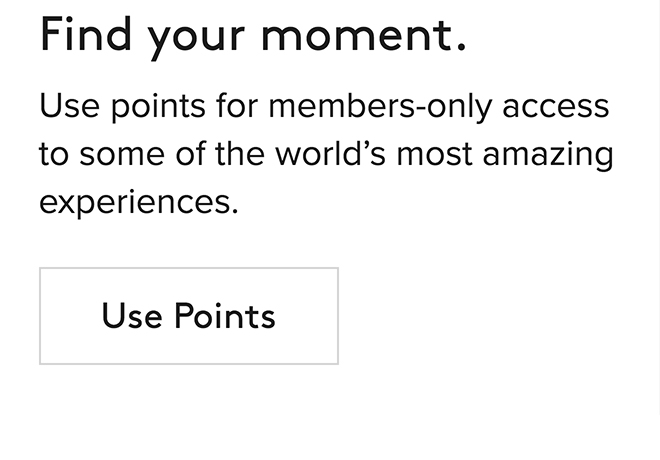Click the 'Find your moment.' heading
This screenshot has height=460, width=660.
coord(253,35)
